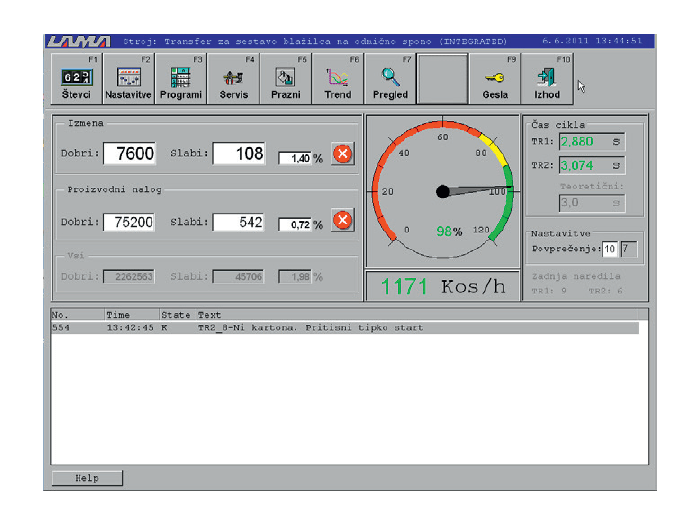Click the Izmena percentage field 1,40
Image resolution: width=700 pixels, height=525 pixels.
[295, 158]
